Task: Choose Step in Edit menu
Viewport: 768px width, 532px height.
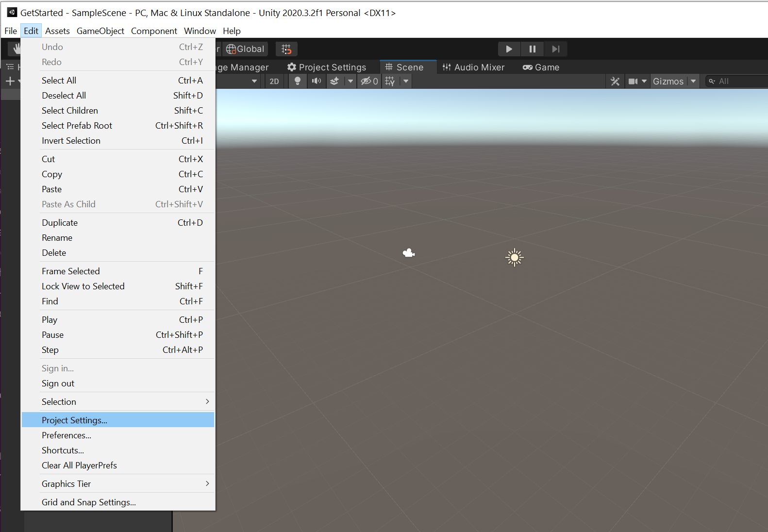Action: pos(118,350)
